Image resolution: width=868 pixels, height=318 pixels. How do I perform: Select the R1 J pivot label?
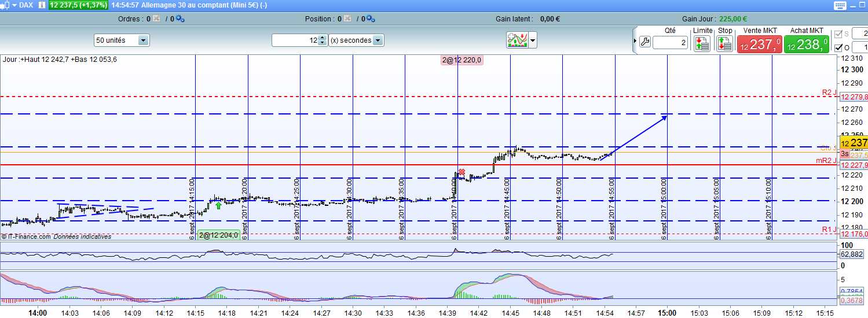tap(829, 230)
